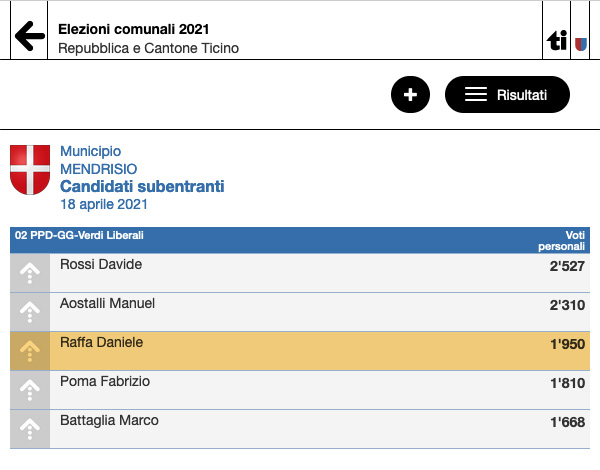Screen dimensions: 600x470
Task: Click the 02 PPD-GG-Verdi Liberali header
Action: coord(79,235)
